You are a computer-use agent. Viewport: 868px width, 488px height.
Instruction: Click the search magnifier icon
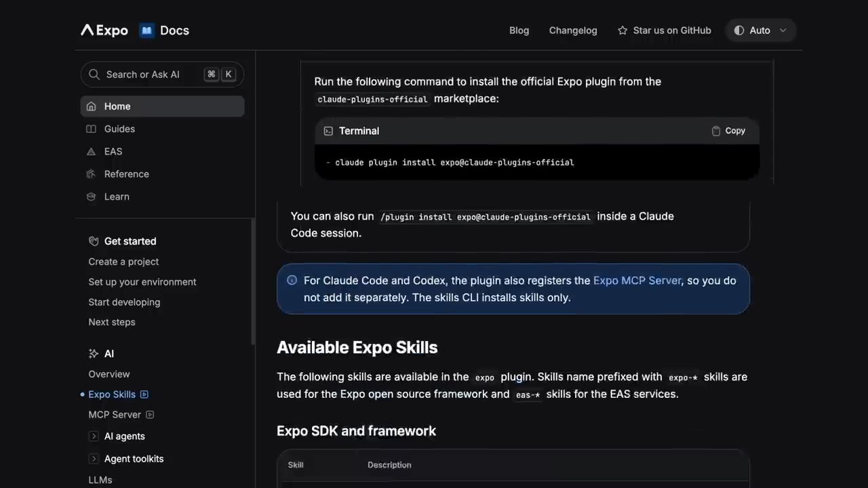click(x=94, y=75)
